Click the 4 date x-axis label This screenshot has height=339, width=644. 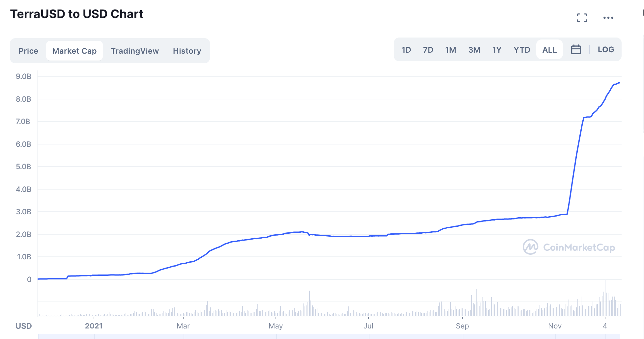[605, 326]
